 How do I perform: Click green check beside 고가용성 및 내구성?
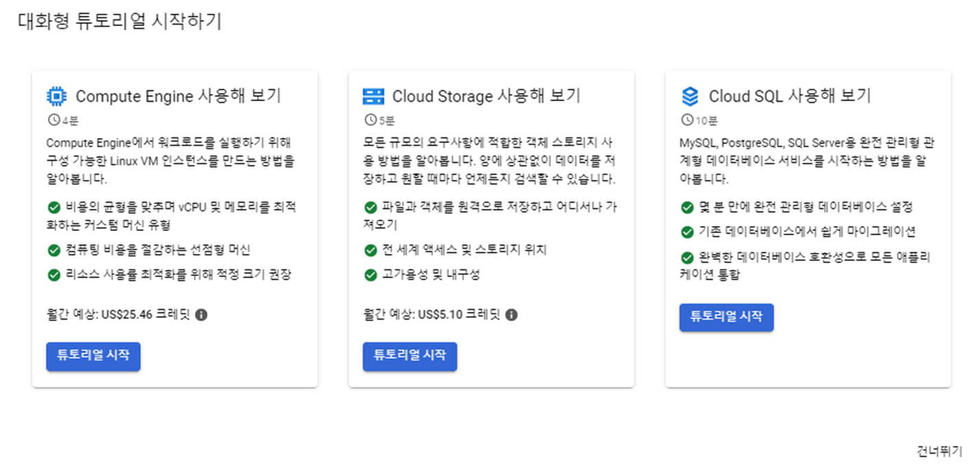[370, 275]
